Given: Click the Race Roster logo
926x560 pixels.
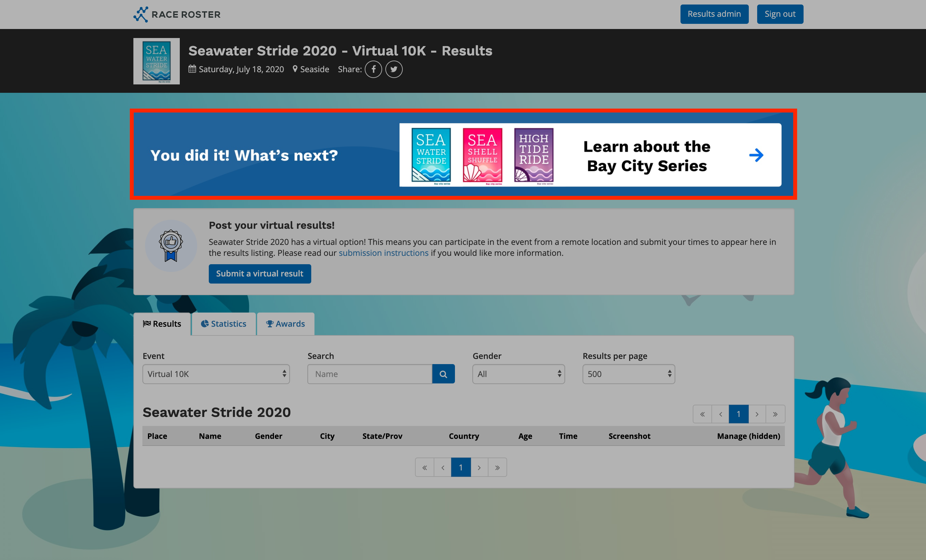Looking at the screenshot, I should (x=177, y=14).
